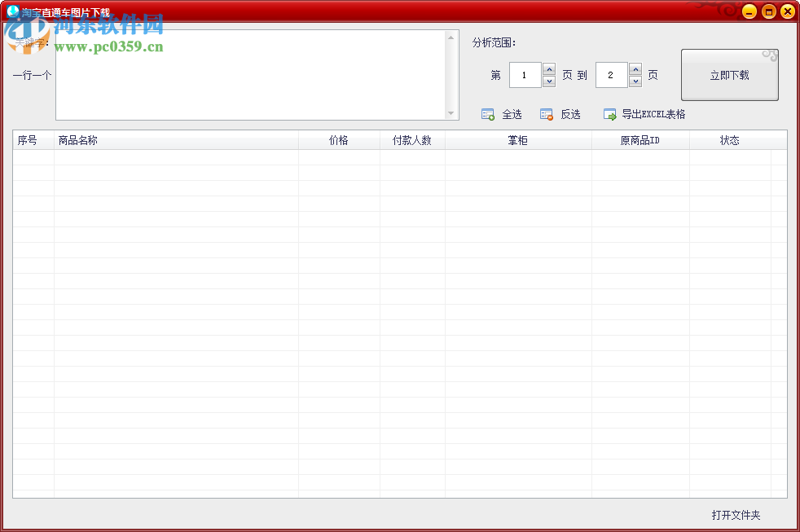Image resolution: width=800 pixels, height=532 pixels.
Task: Minimize the window
Action: 749,11
